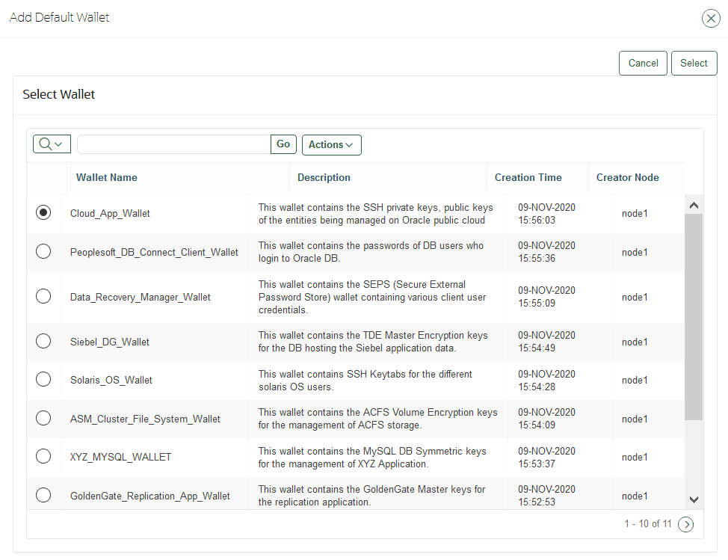
Task: Click the scrollbar up arrow
Action: tap(694, 203)
